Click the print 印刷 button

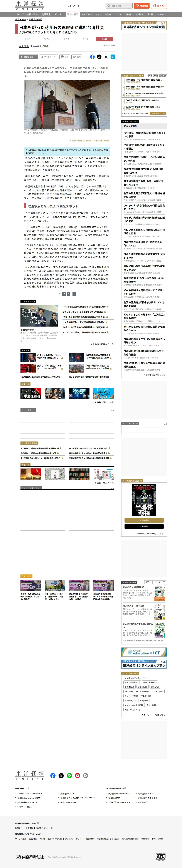click(64, 57)
